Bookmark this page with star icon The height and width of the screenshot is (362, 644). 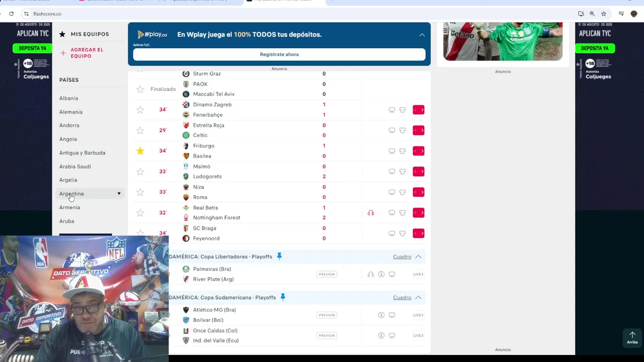pos(604,14)
